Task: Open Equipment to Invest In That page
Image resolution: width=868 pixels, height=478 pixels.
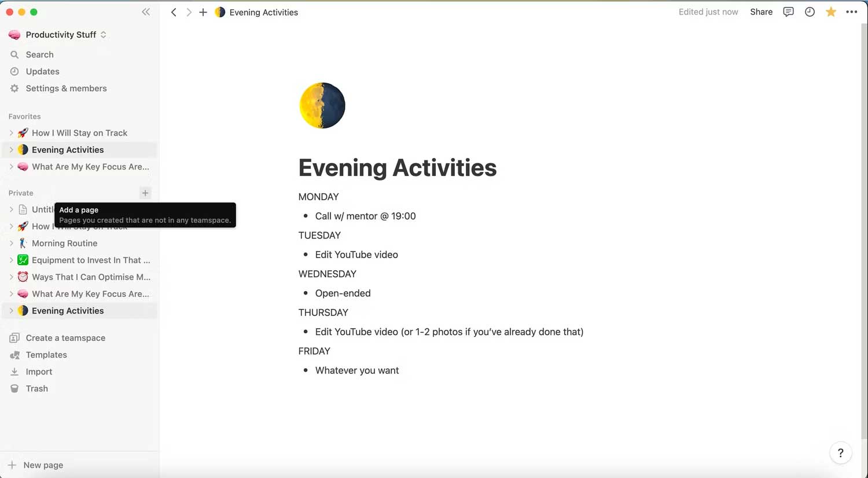Action: 91,260
